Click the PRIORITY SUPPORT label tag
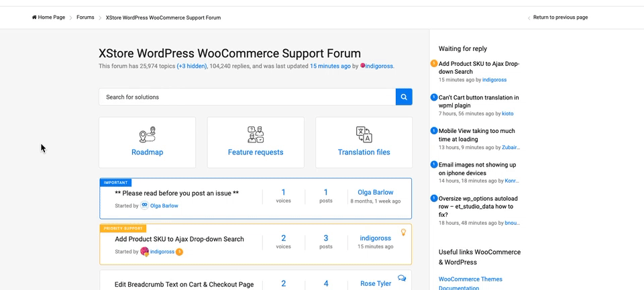644x290 pixels. tap(123, 228)
